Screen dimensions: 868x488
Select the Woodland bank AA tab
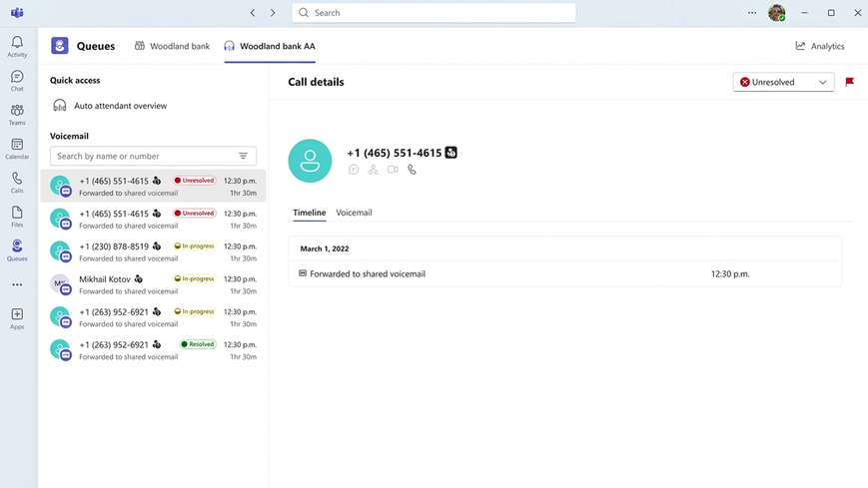pyautogui.click(x=270, y=46)
